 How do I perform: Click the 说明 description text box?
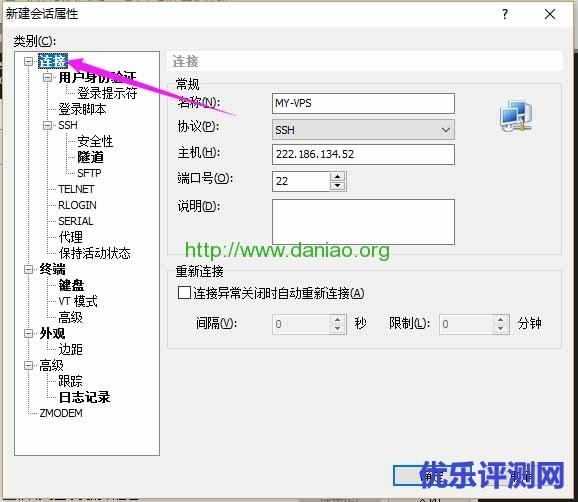363,222
